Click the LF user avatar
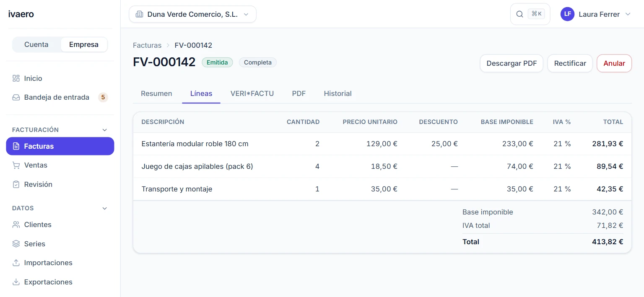The width and height of the screenshot is (644, 297). point(567,14)
